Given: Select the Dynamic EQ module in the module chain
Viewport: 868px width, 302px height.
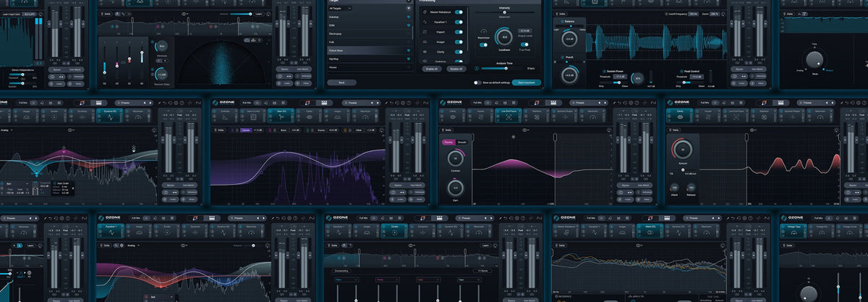Looking at the screenshot, I should click(110, 116).
